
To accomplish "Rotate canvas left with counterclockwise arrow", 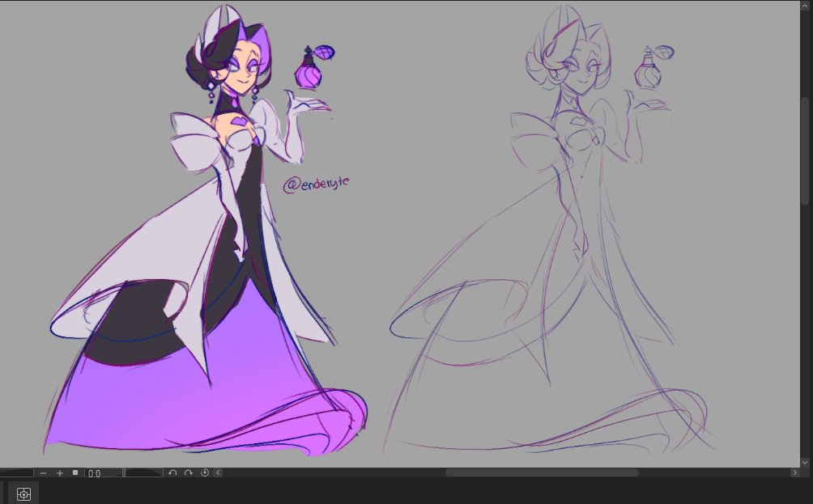I will 172,472.
